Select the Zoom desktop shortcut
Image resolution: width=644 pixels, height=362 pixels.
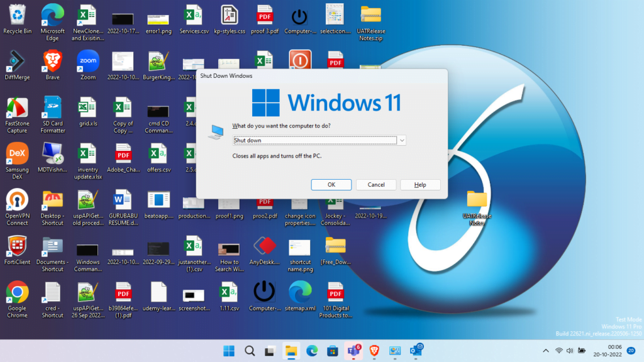[88, 65]
